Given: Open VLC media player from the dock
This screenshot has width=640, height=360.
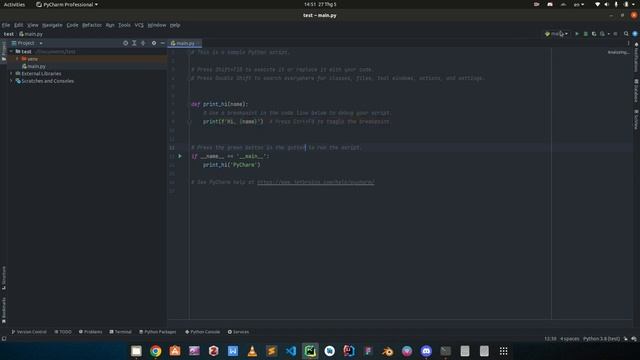Looking at the screenshot, I should click(252, 351).
